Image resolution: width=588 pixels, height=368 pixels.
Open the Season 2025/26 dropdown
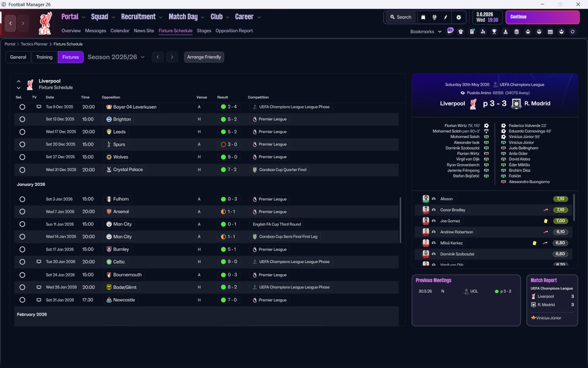click(116, 57)
